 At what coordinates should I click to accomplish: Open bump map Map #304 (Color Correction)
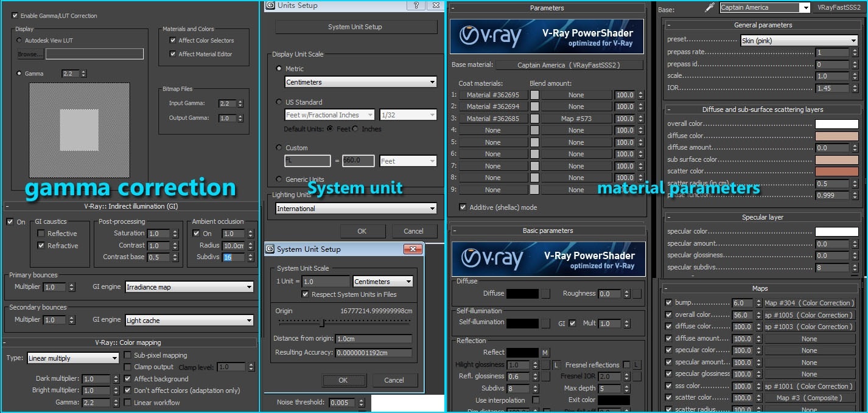pos(809,303)
